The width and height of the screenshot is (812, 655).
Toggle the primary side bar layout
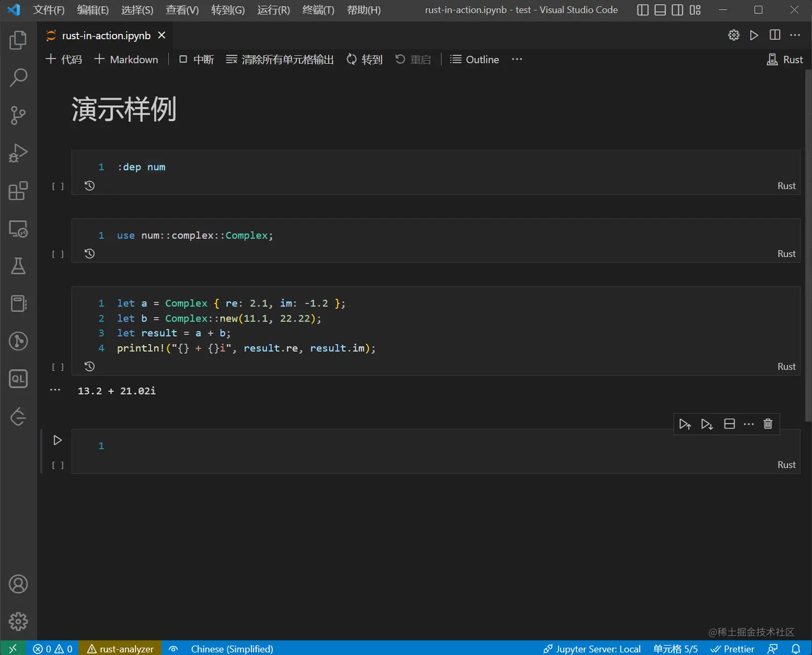tap(642, 10)
